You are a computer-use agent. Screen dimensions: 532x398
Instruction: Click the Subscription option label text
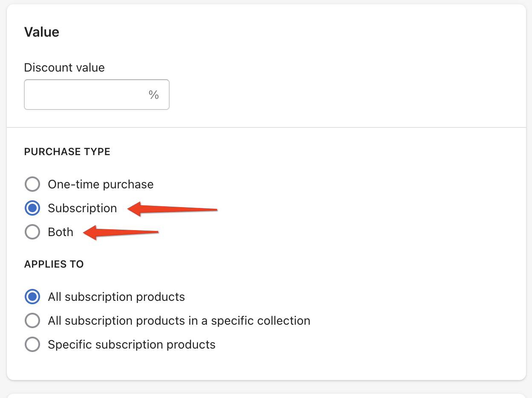point(82,208)
